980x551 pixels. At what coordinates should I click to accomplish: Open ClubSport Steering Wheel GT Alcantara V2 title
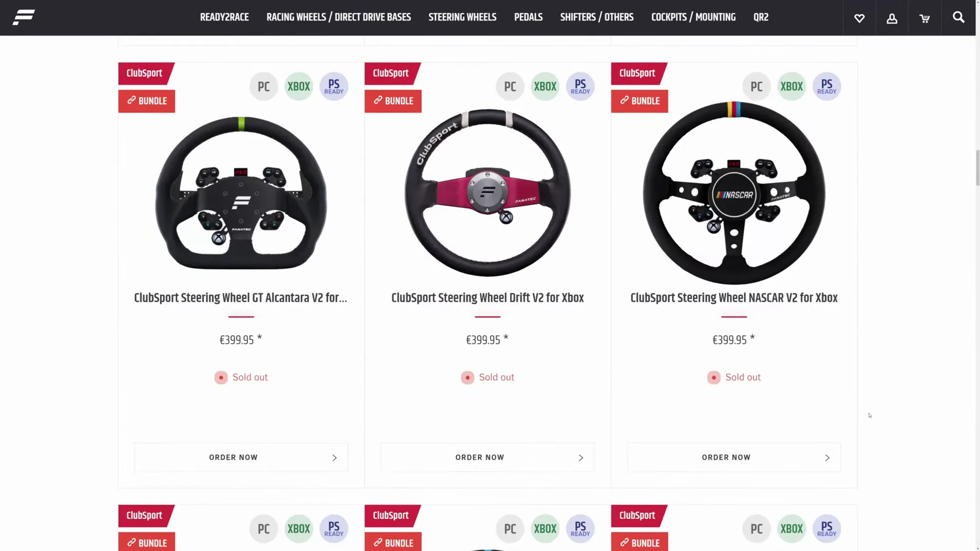click(x=240, y=298)
